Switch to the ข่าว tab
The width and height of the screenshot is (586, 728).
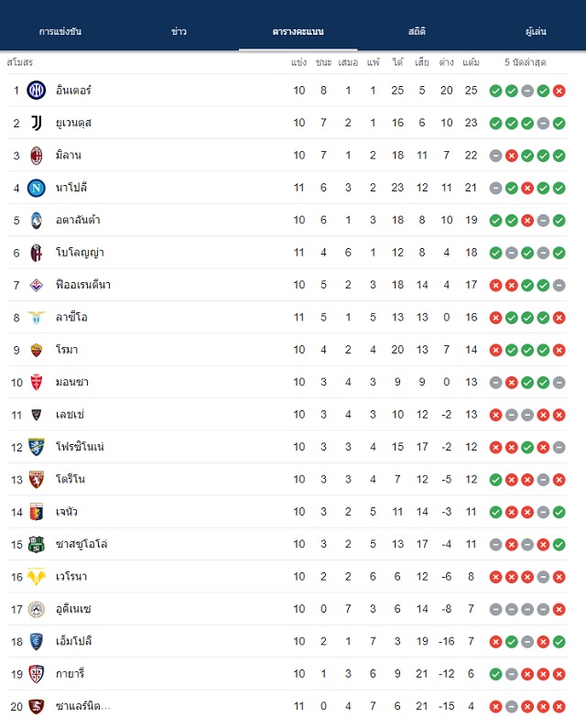click(179, 31)
